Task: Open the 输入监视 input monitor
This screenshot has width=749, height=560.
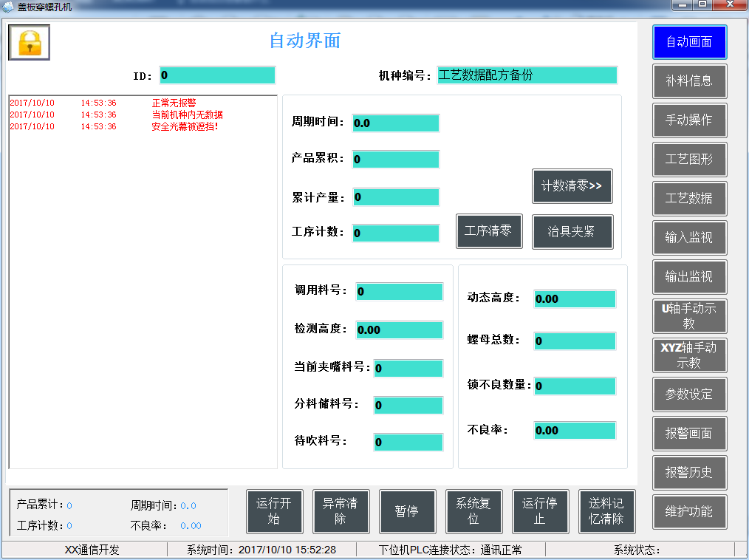Action: pos(689,238)
